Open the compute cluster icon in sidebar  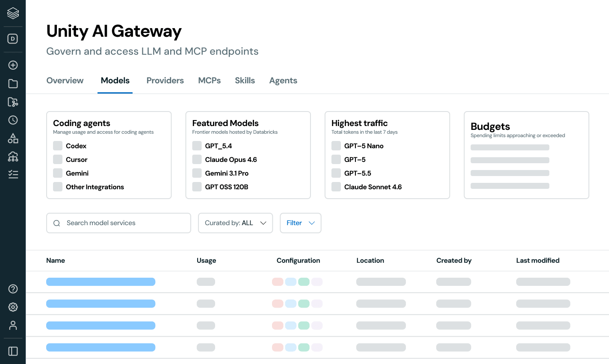[x=13, y=157]
